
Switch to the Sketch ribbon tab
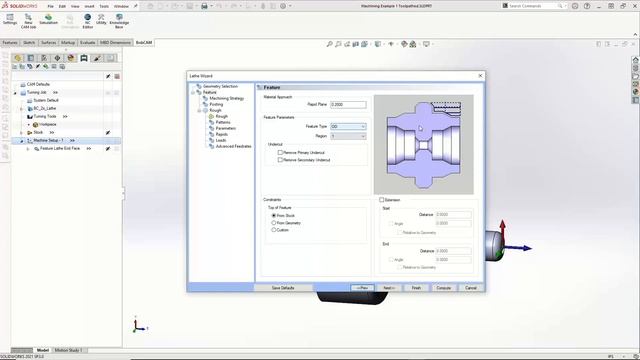tap(29, 42)
